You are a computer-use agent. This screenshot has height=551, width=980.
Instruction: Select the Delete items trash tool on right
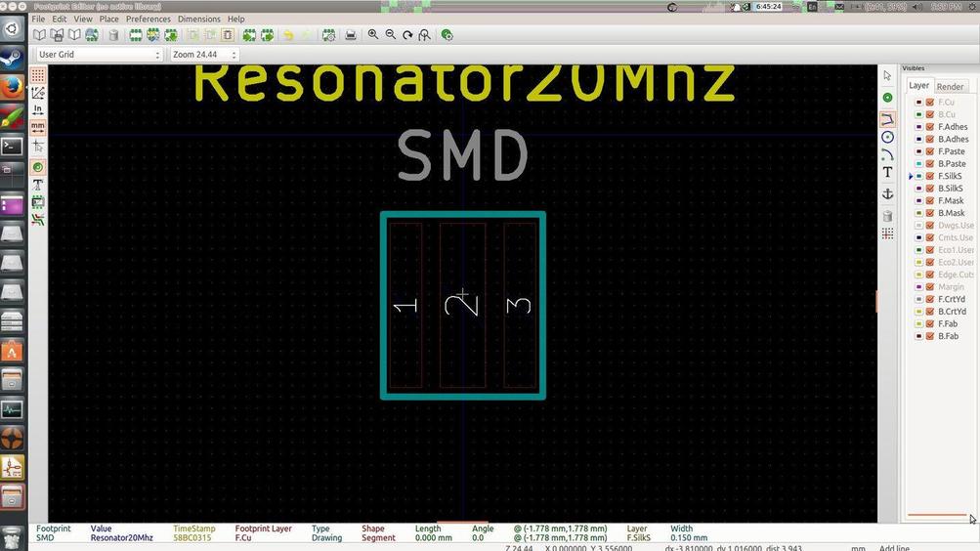coord(887,216)
